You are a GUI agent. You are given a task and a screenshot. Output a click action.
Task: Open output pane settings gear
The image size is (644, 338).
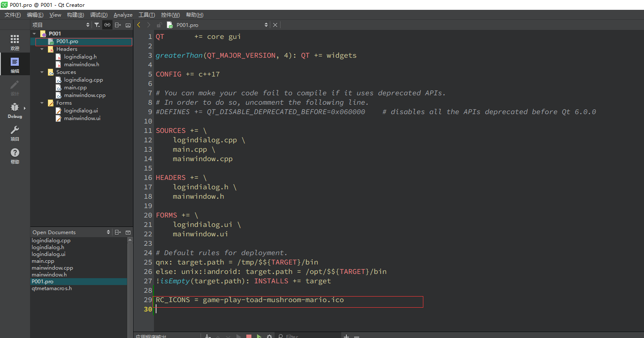(x=269, y=336)
